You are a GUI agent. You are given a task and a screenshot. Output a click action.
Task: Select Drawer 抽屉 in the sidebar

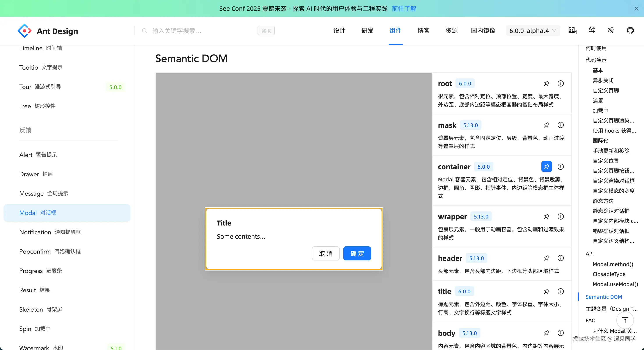tap(36, 174)
